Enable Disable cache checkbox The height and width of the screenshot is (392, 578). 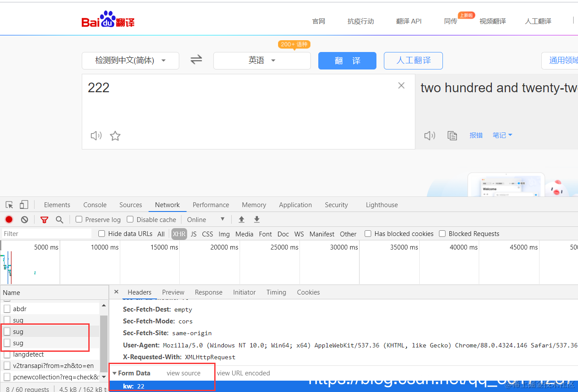[130, 219]
